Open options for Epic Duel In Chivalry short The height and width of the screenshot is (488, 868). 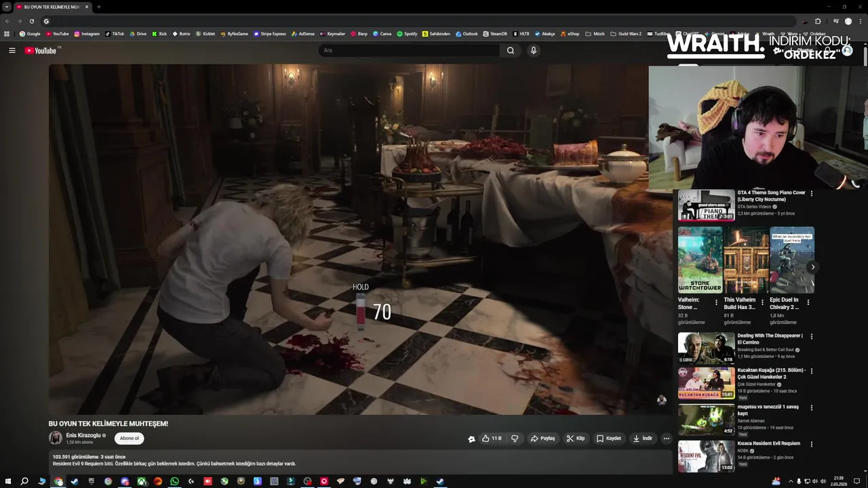tap(808, 302)
